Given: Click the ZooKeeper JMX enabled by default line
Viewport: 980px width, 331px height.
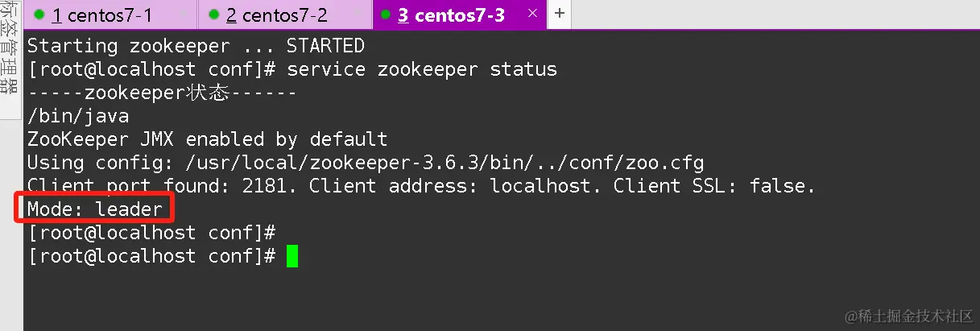Looking at the screenshot, I should [x=208, y=139].
